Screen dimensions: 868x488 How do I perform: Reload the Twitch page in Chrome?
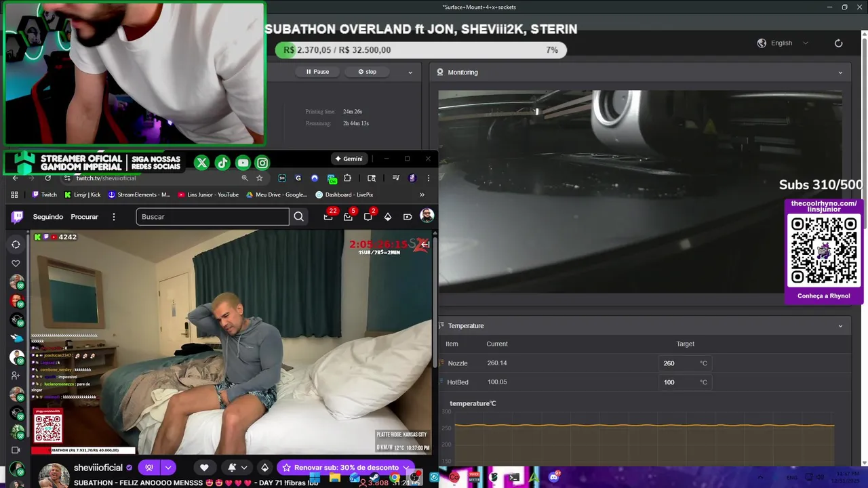click(47, 178)
